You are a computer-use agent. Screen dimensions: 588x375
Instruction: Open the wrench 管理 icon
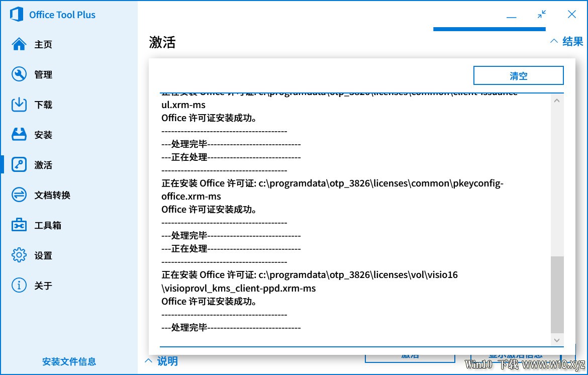19,74
